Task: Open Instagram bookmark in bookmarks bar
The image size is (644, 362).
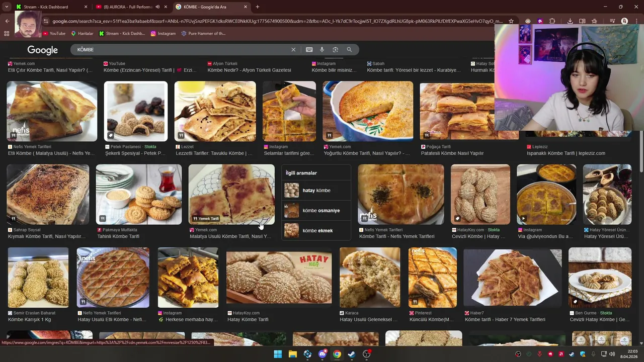Action: 163,34
